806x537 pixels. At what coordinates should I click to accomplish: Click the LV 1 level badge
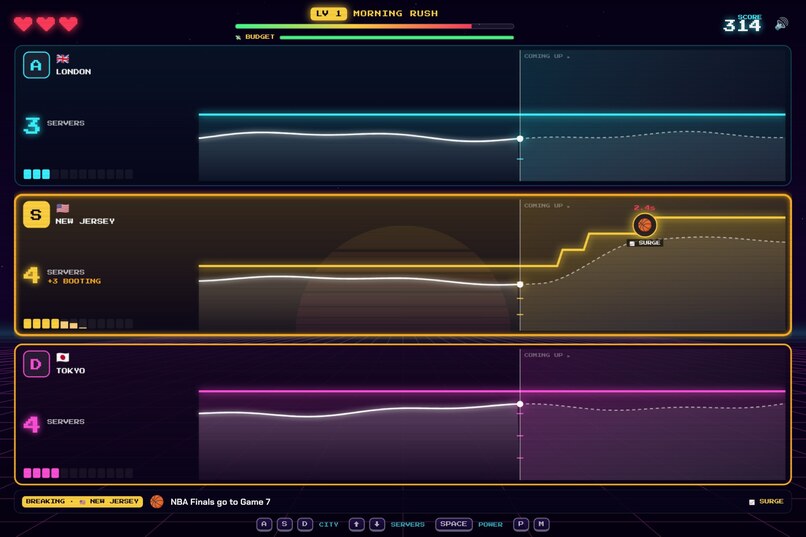(328, 13)
